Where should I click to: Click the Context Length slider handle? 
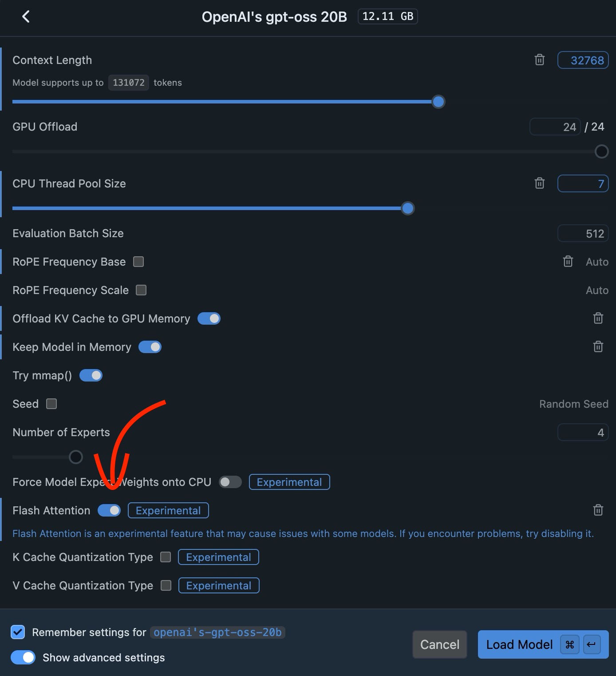click(438, 102)
